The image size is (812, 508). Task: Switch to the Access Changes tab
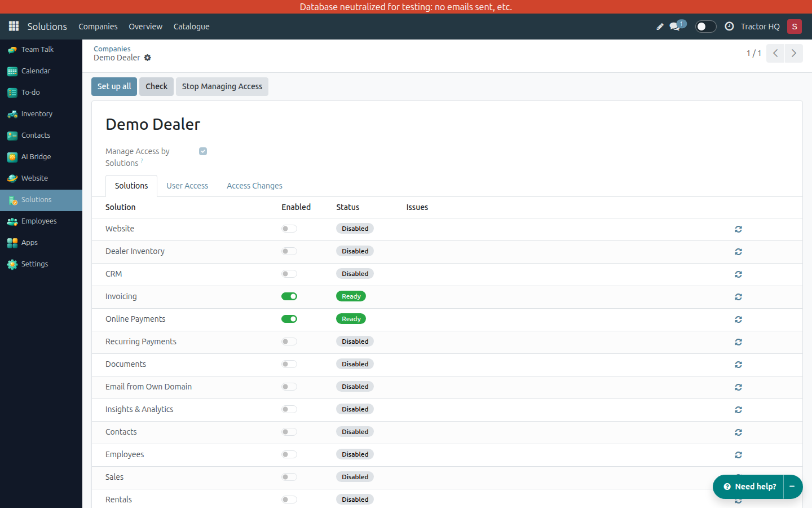(254, 186)
